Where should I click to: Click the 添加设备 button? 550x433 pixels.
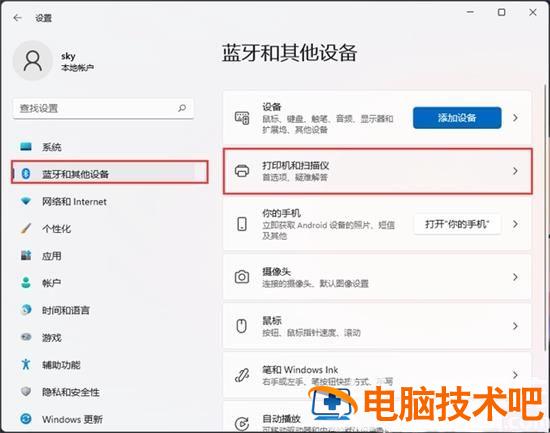click(457, 118)
